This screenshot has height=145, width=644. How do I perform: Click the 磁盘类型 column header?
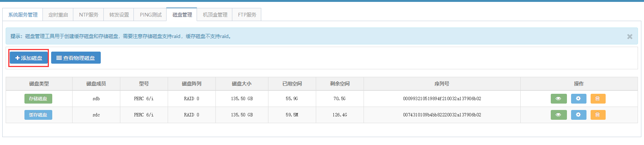point(39,84)
